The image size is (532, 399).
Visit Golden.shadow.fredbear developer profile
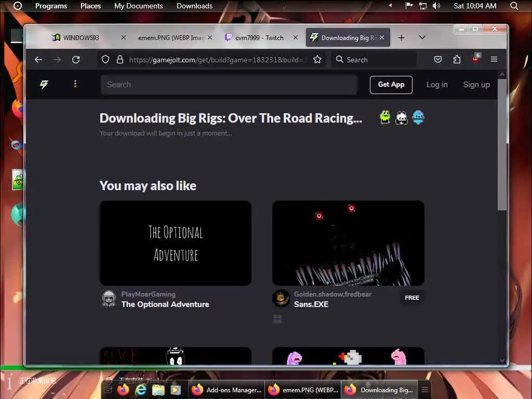332,294
